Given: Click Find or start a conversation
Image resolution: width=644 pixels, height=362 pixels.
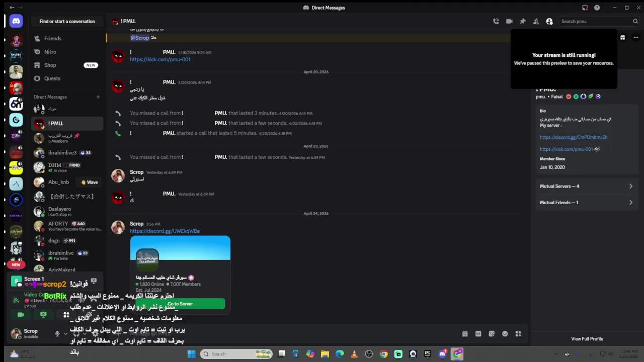Looking at the screenshot, I should coord(67,21).
